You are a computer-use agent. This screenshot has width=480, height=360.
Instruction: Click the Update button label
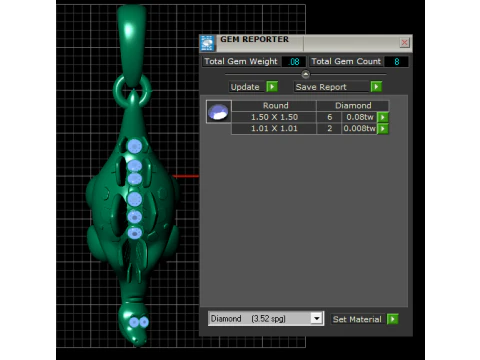245,87
